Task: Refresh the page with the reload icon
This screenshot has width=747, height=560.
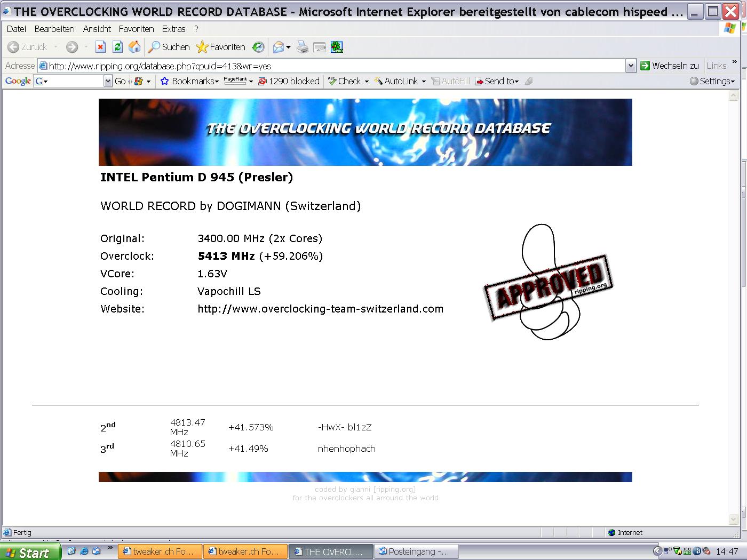Action: point(117,47)
